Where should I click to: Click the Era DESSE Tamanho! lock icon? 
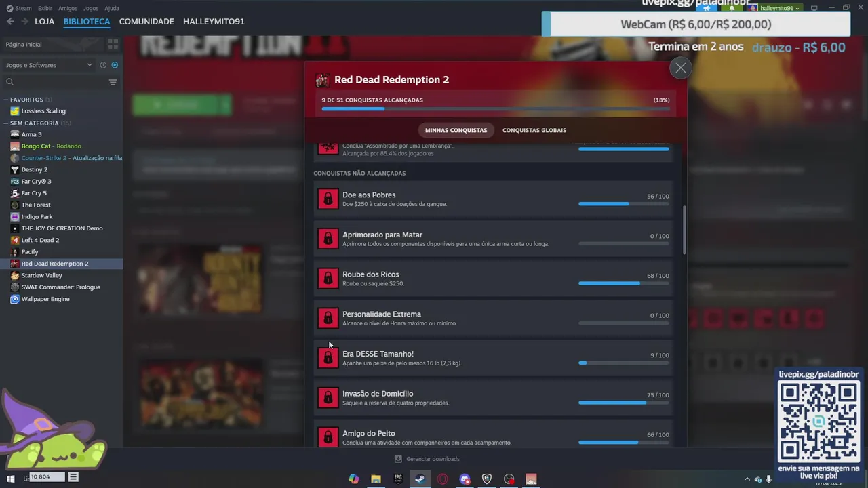coord(328,358)
